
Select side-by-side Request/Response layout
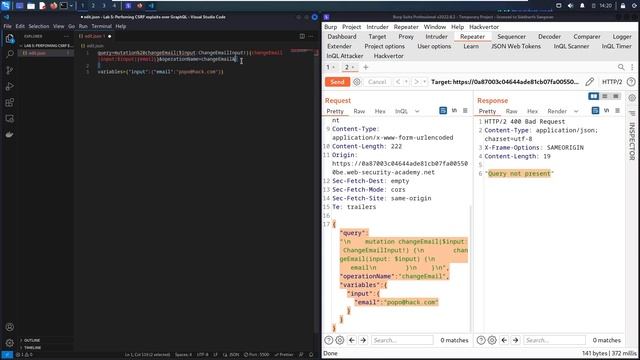593,96
